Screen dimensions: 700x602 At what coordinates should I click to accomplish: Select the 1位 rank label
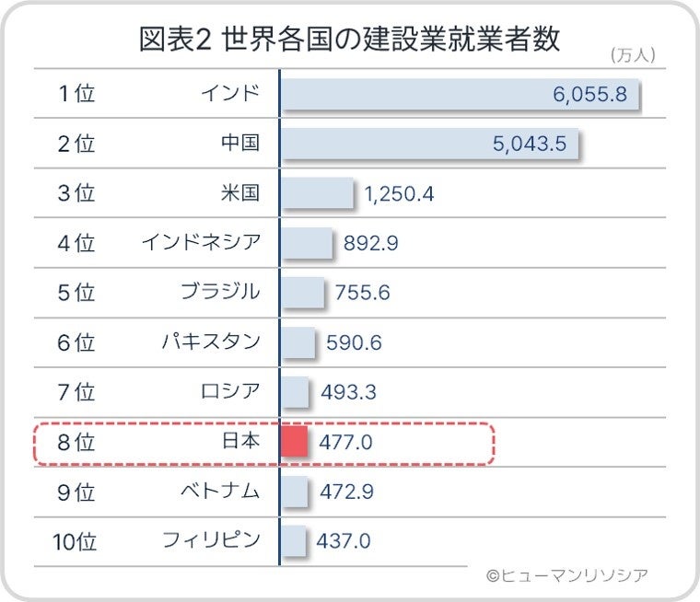click(76, 94)
